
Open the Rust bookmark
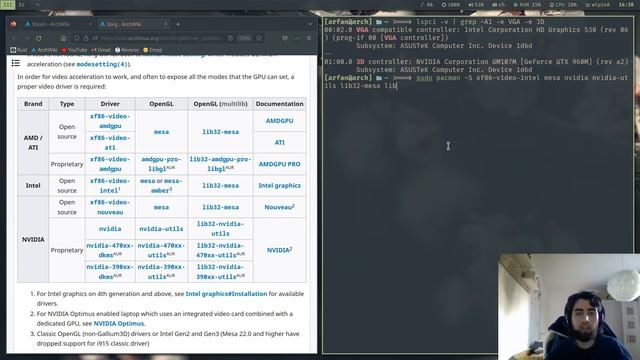[19, 50]
